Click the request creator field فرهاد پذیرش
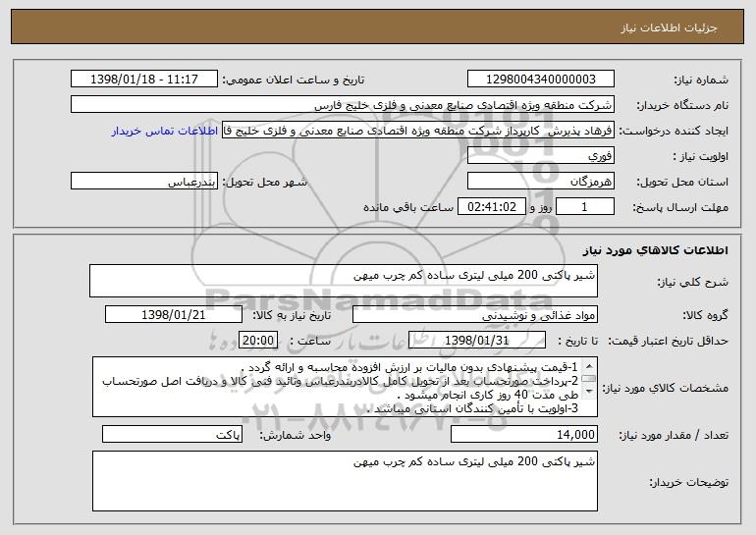Image resolution: width=756 pixels, height=535 pixels. 418,131
